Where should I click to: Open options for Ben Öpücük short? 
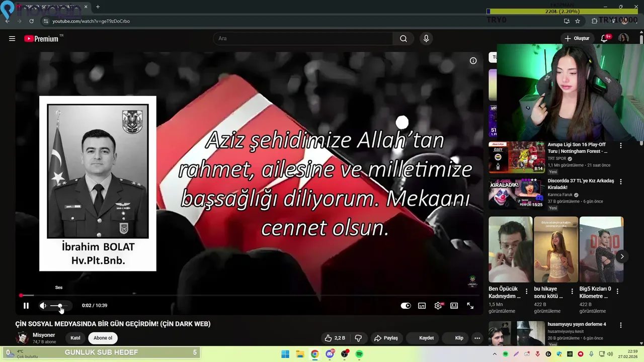pyautogui.click(x=526, y=291)
